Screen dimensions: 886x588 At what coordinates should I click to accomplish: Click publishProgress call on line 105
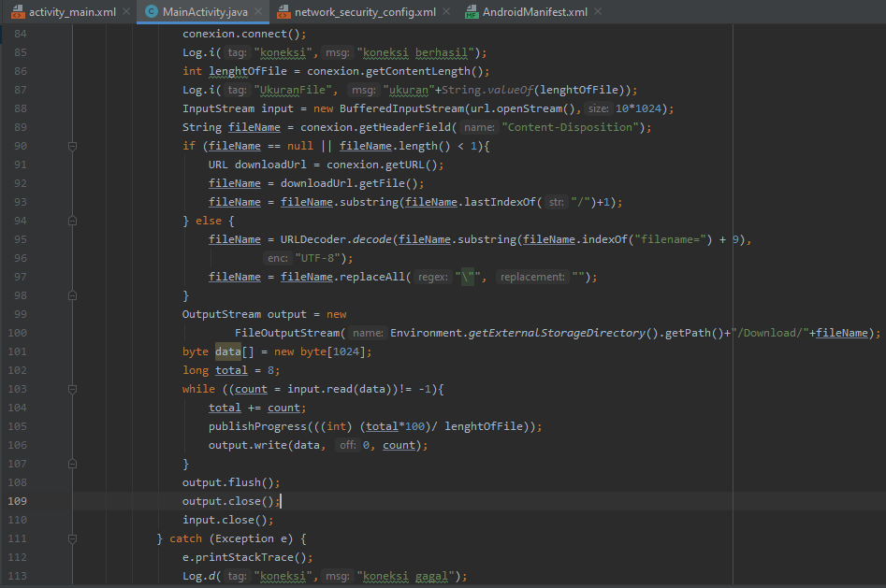point(257,426)
